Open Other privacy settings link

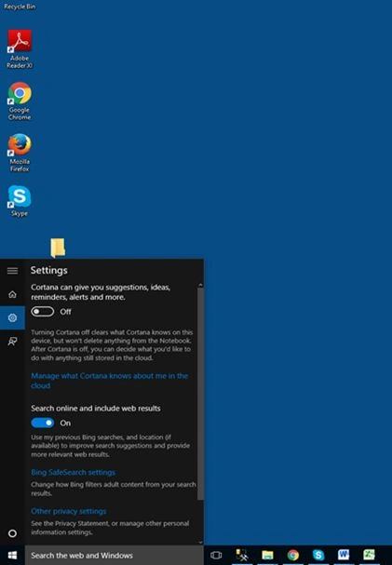(x=69, y=511)
